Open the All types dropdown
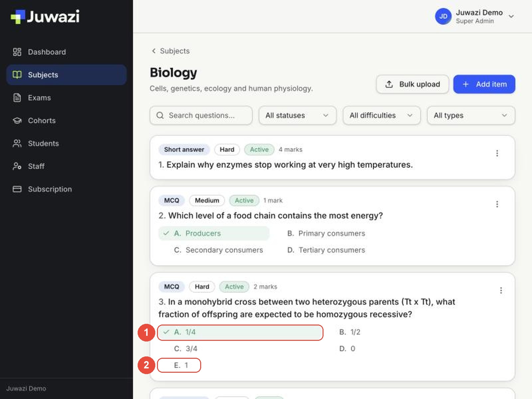 [x=471, y=115]
